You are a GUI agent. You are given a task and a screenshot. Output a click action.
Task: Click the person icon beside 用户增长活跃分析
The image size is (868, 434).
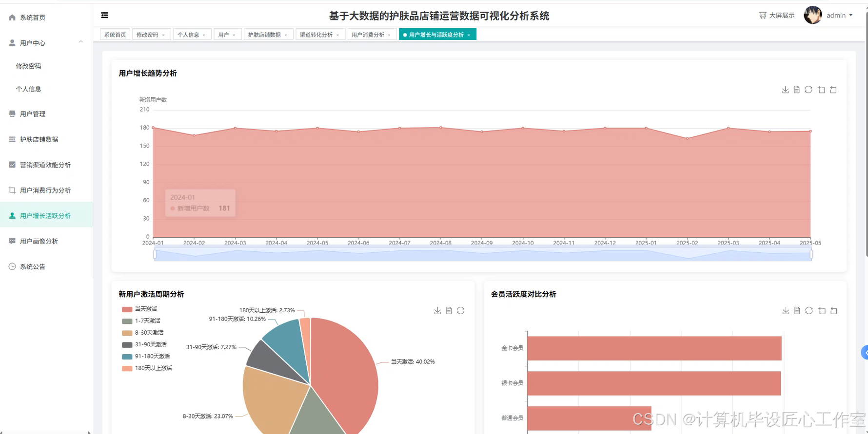(x=12, y=215)
